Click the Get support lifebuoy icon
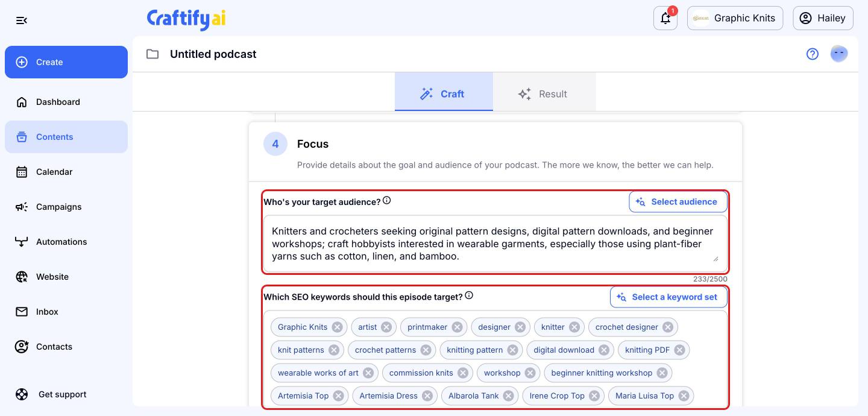 coord(22,394)
